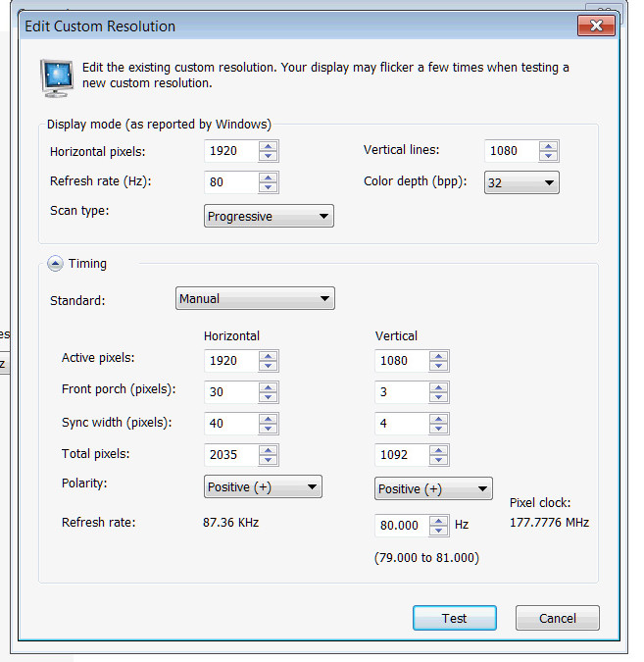The image size is (644, 662).
Task: Open the timing Standard dropdown
Action: pyautogui.click(x=255, y=298)
